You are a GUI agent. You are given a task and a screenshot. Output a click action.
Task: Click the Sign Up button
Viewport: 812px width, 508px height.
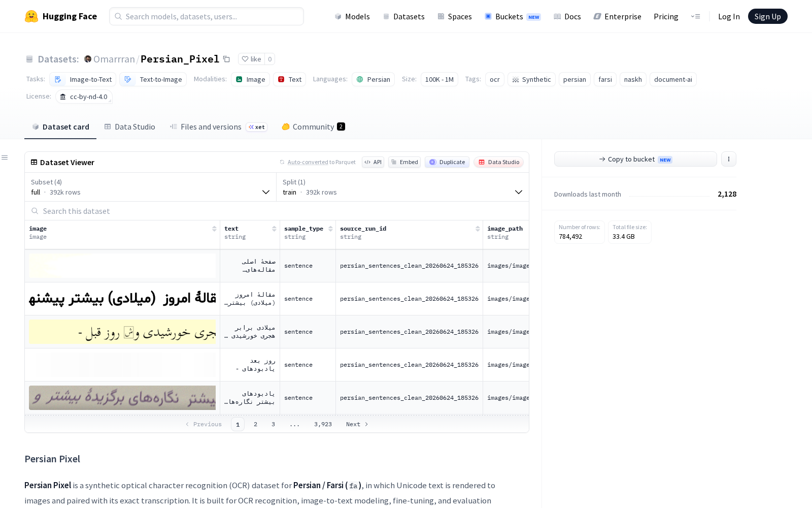(767, 16)
